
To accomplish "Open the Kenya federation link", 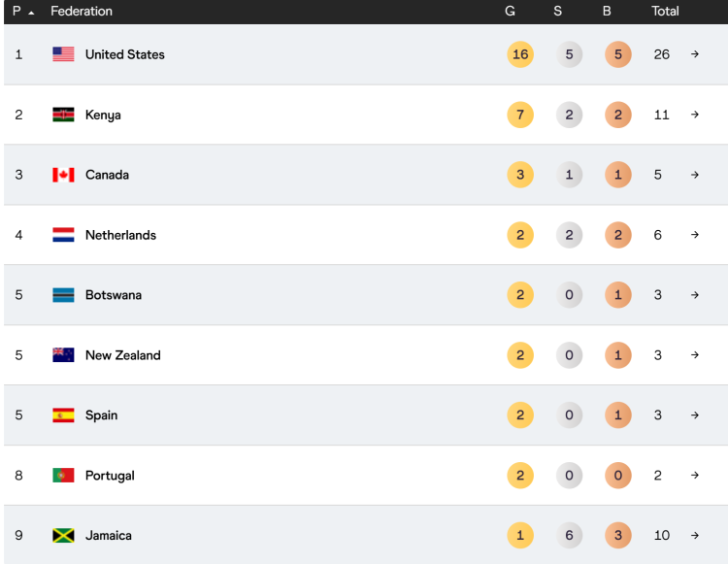I will [103, 115].
